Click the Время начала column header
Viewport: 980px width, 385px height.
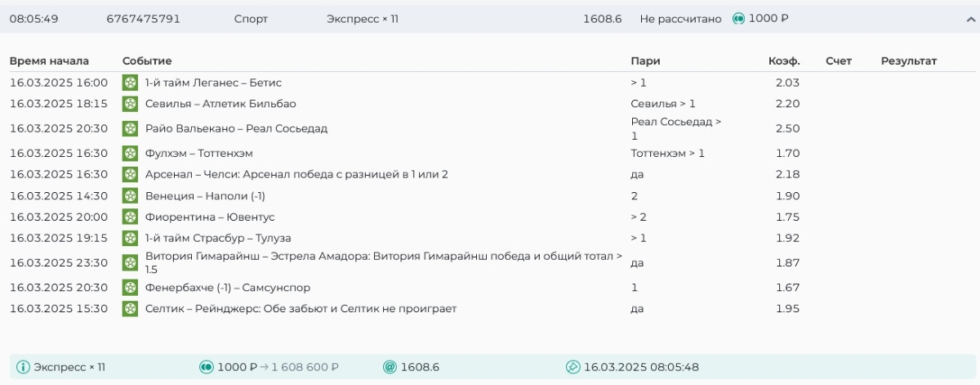[x=49, y=61]
